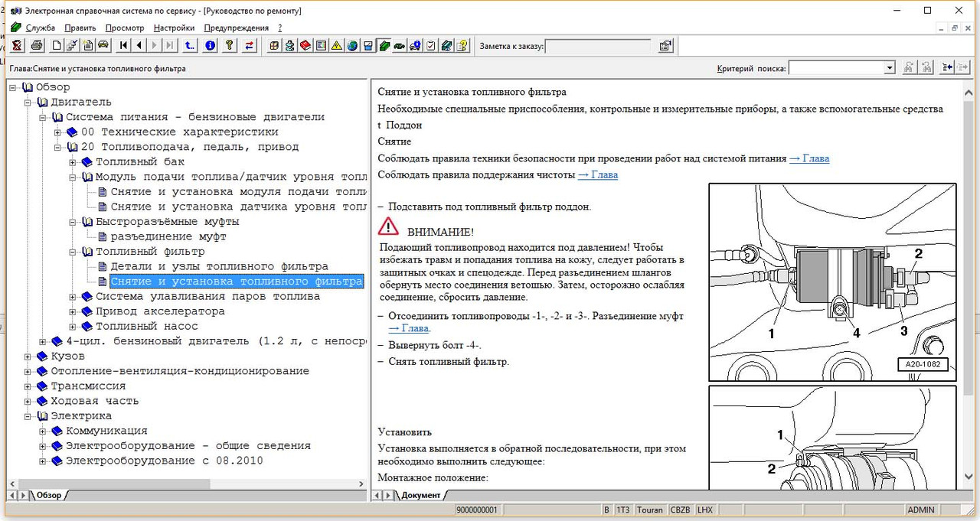This screenshot has width=980, height=521.
Task: Open the Критерий поиска dropdown
Action: pos(889,68)
